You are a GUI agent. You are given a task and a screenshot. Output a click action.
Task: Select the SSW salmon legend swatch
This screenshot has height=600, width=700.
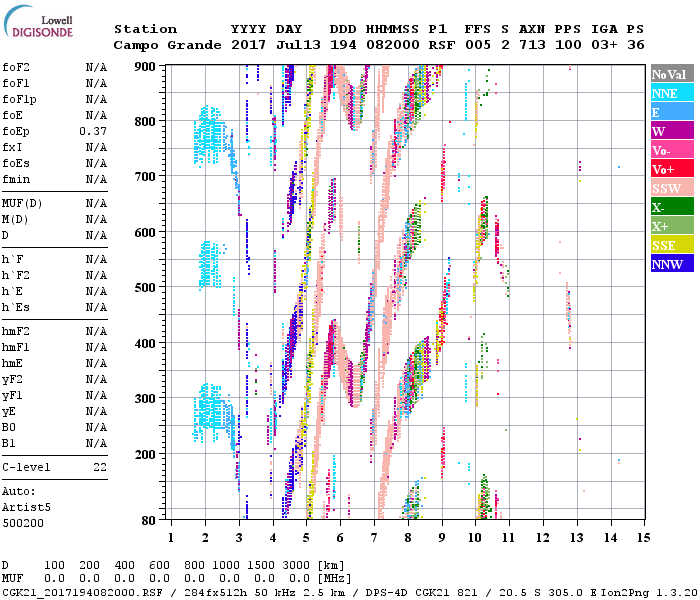click(672, 188)
